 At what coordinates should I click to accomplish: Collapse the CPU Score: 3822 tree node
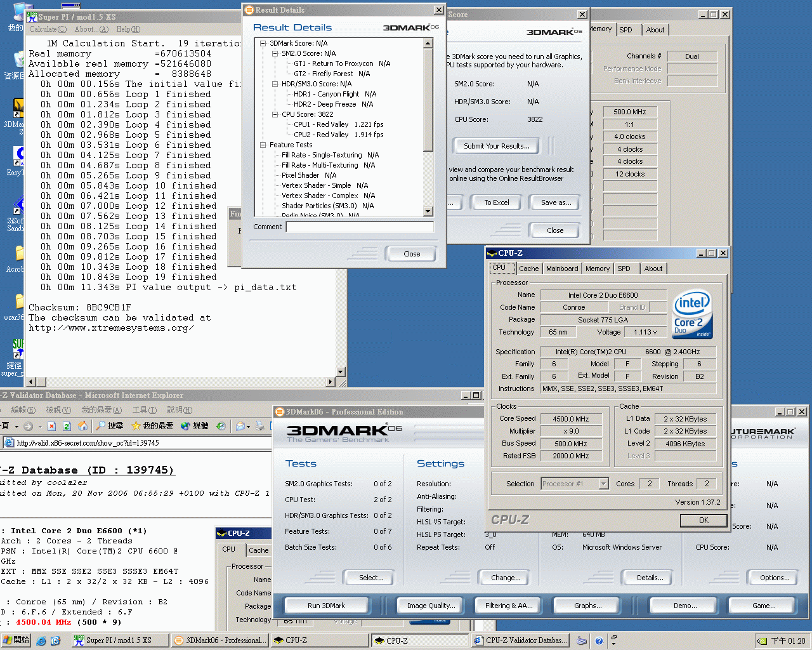275,114
